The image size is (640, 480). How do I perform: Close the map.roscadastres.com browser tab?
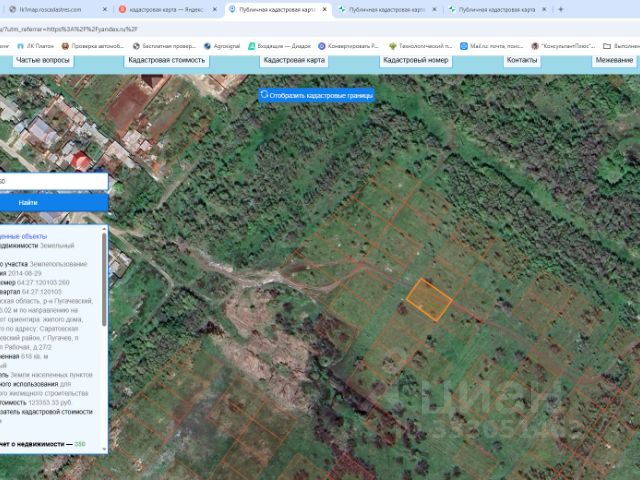tap(104, 9)
